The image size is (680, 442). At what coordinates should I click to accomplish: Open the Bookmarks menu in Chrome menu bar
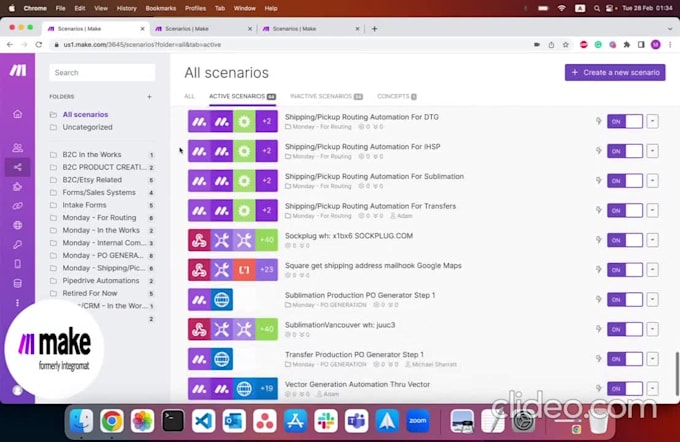click(160, 8)
